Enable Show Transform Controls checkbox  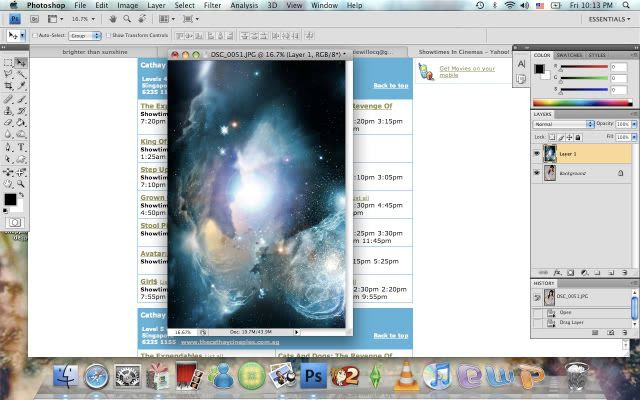coord(108,36)
